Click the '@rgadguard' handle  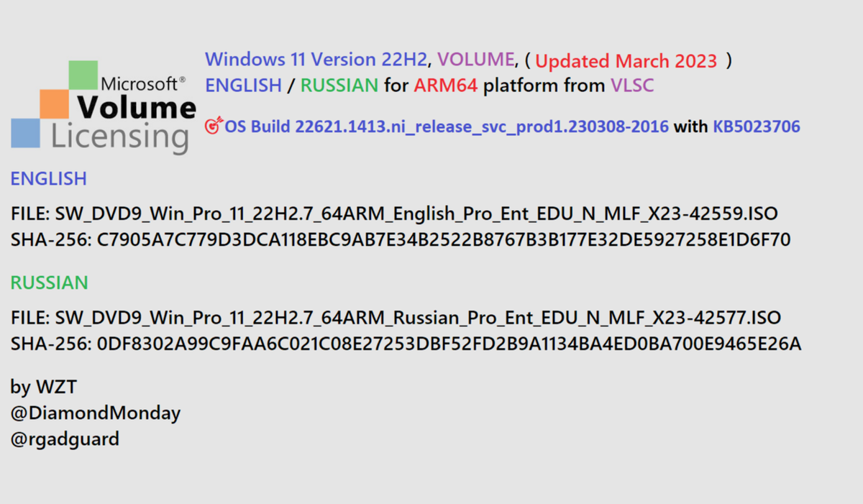tap(65, 439)
